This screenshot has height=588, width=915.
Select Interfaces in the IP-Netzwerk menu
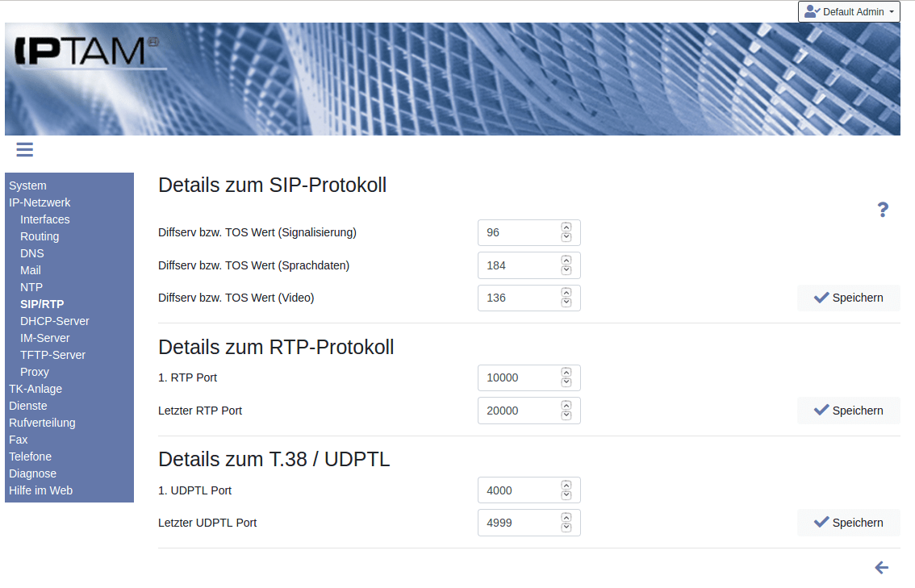click(45, 219)
